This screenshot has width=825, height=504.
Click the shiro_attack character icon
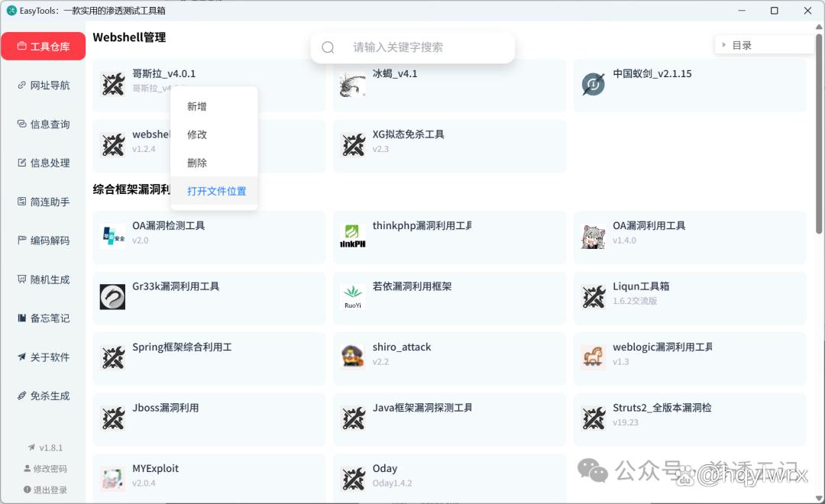[353, 357]
